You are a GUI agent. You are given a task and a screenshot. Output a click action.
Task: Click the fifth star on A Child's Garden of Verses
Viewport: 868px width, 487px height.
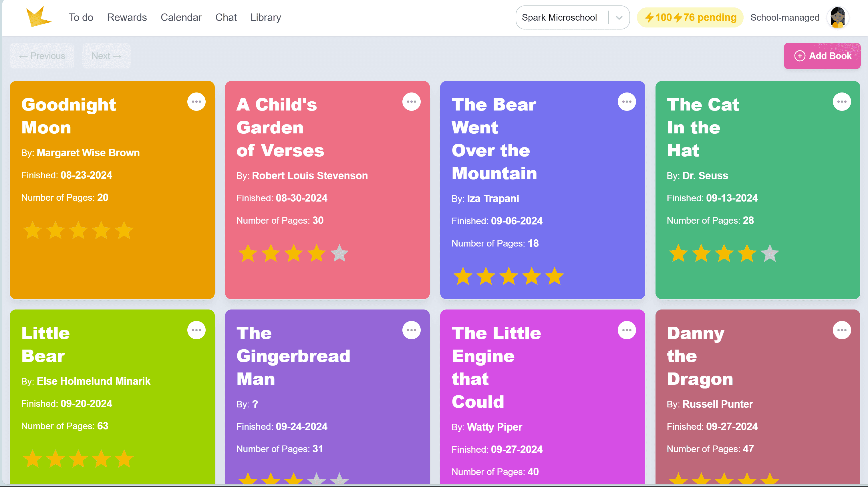tap(339, 253)
